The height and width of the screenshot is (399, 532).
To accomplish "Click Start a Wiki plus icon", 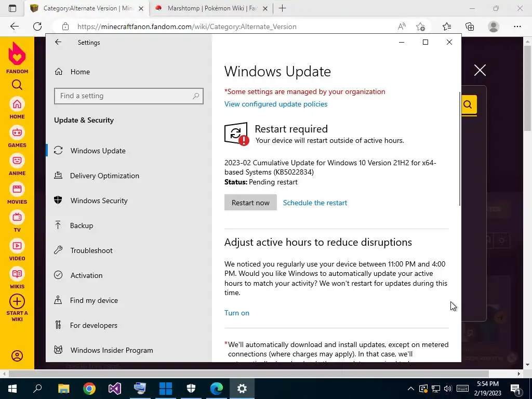I will point(17,301).
